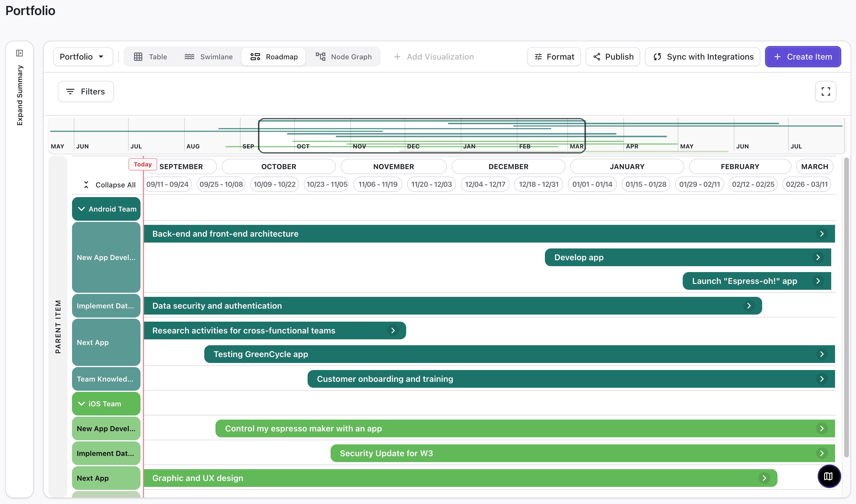856x504 pixels.
Task: Select the NOVEMBER month header
Action: tap(393, 167)
